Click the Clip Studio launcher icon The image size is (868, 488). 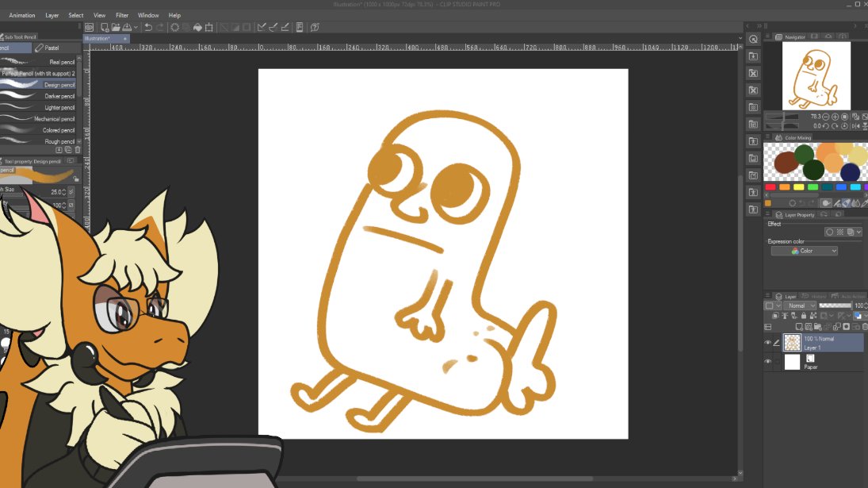tap(89, 27)
